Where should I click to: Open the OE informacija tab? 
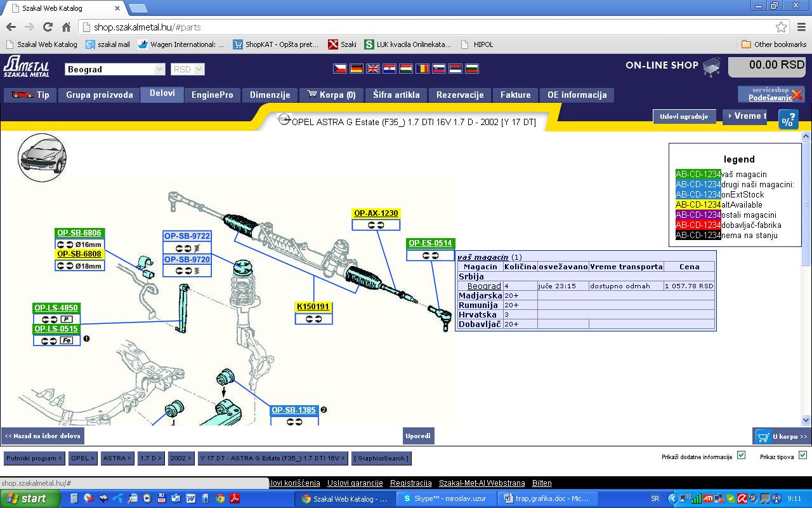(577, 95)
